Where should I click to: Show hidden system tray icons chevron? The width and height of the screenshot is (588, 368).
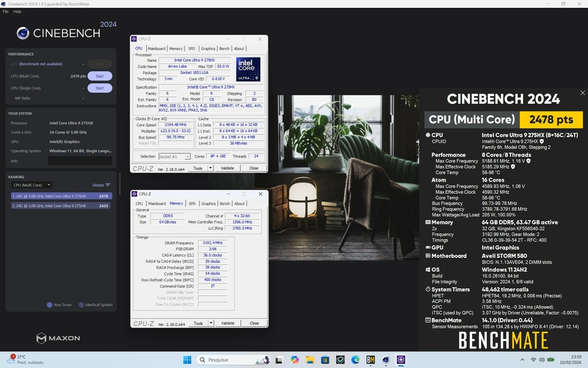point(523,360)
